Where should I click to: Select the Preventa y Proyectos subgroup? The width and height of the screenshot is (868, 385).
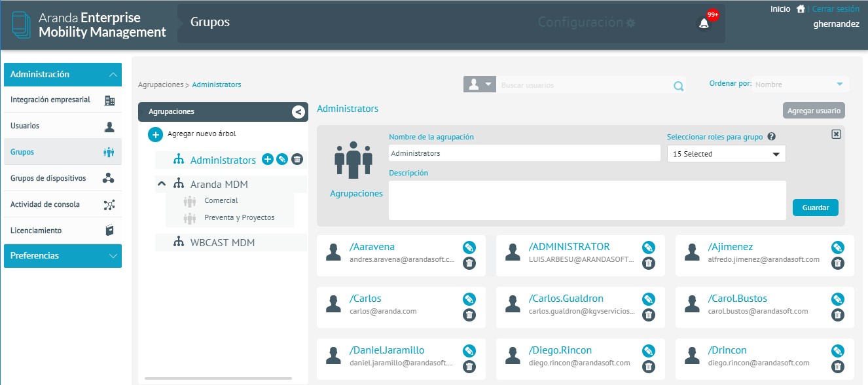point(240,218)
